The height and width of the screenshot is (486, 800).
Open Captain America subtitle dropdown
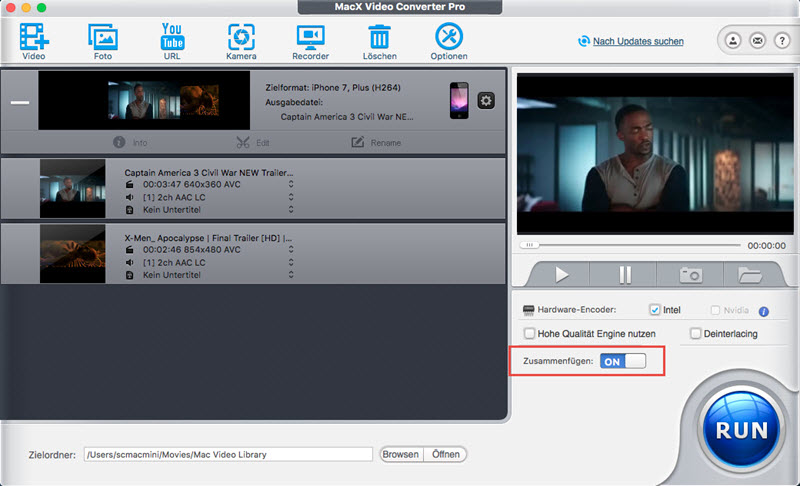(x=291, y=210)
